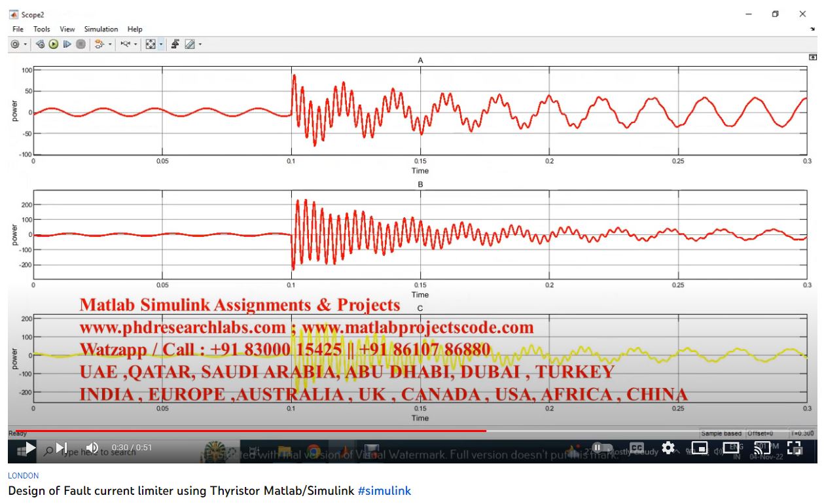This screenshot has height=504, width=824.
Task: Cast the video to a device
Action: (x=762, y=448)
